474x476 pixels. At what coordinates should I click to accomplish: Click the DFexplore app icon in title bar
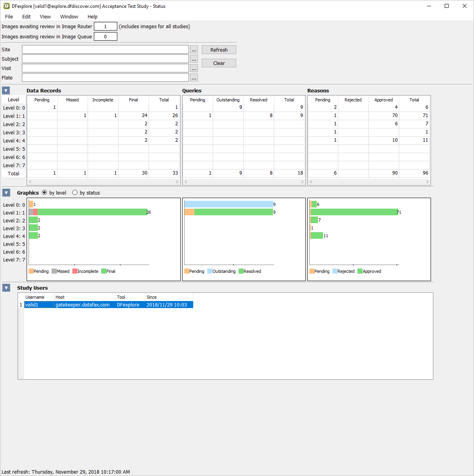[6, 6]
